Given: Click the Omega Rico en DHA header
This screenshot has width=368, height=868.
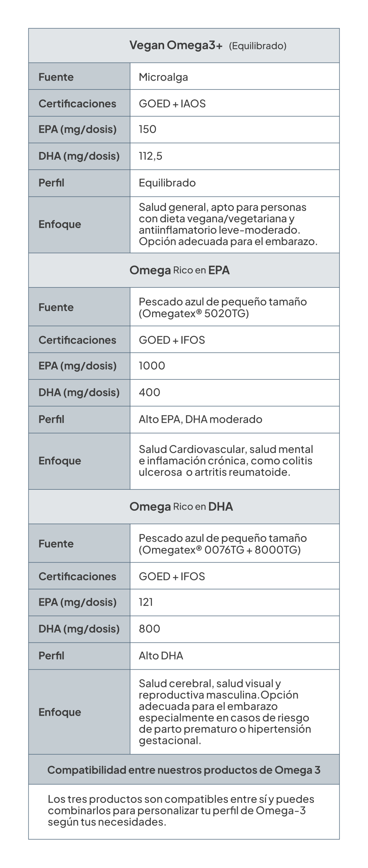Looking at the screenshot, I should pyautogui.click(x=181, y=507).
